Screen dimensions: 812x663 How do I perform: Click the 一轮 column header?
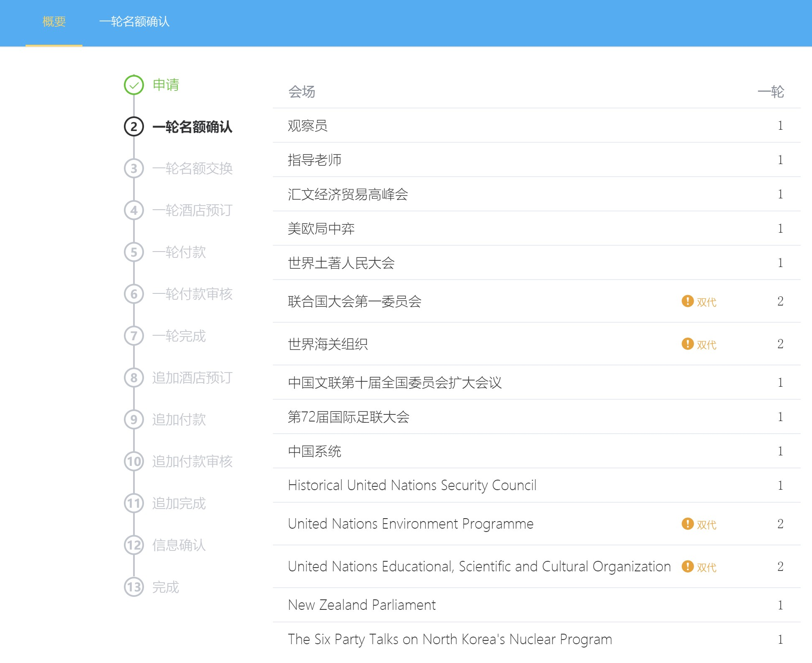click(x=771, y=92)
